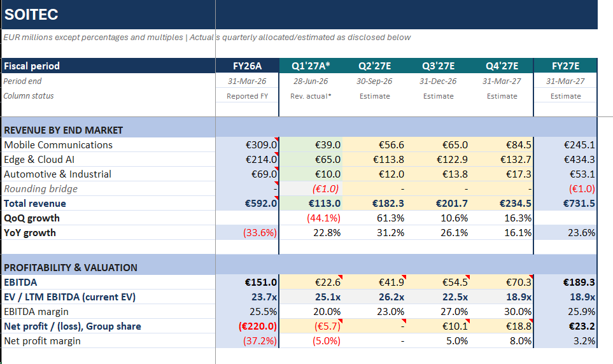613x364 pixels.
Task: Click the €434.3 Edge & Cloud AI total
Action: (x=565, y=160)
